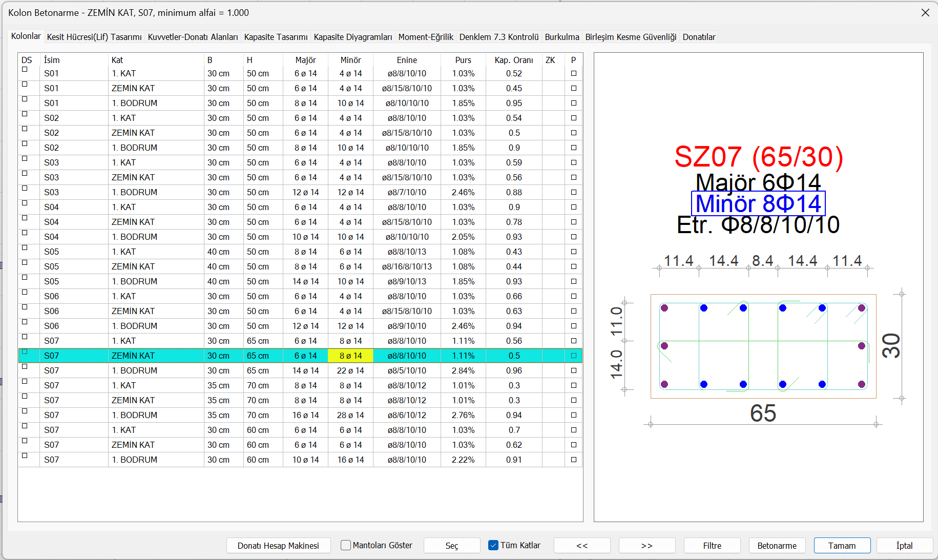
Task: Click the Kolonlar tab
Action: coord(26,36)
